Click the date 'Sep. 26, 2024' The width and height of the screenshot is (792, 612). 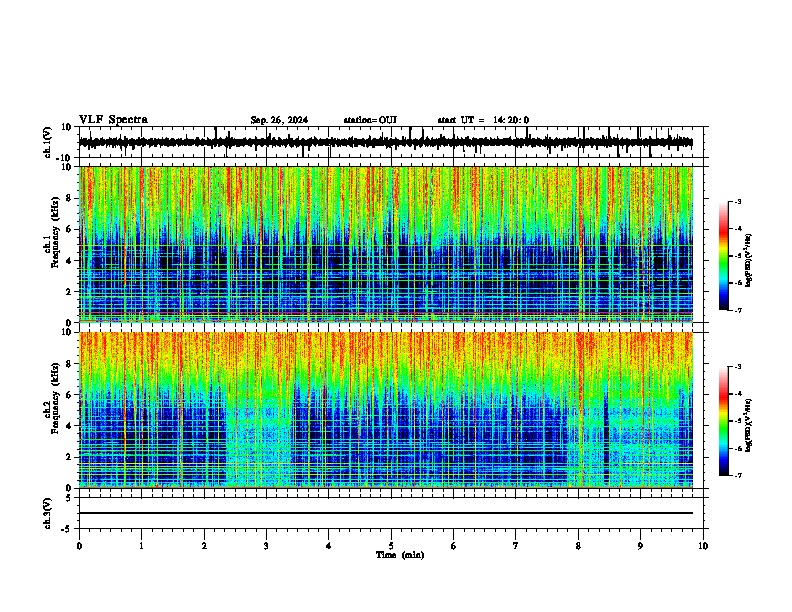click(x=279, y=120)
